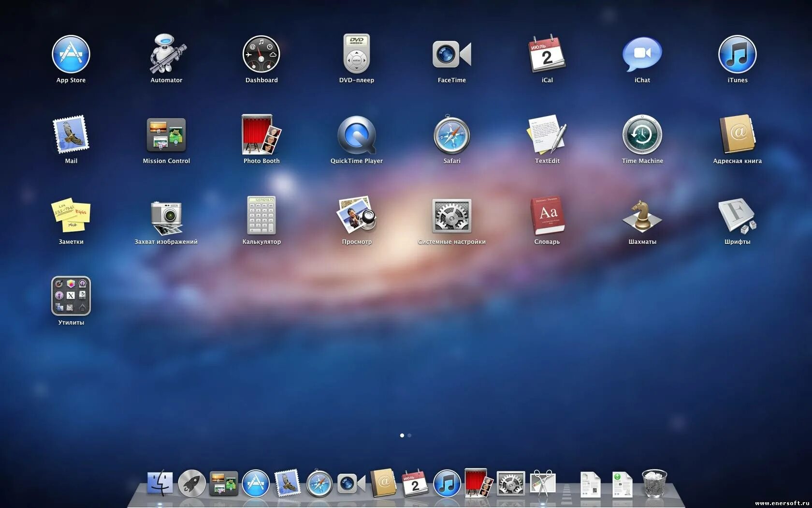
Task: Open Time Machine app
Action: [x=642, y=135]
